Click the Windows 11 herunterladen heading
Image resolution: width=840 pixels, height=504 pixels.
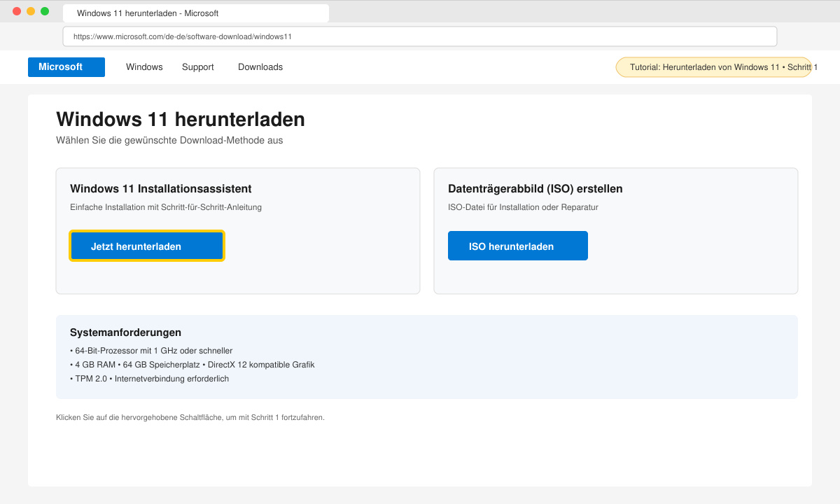tap(181, 120)
